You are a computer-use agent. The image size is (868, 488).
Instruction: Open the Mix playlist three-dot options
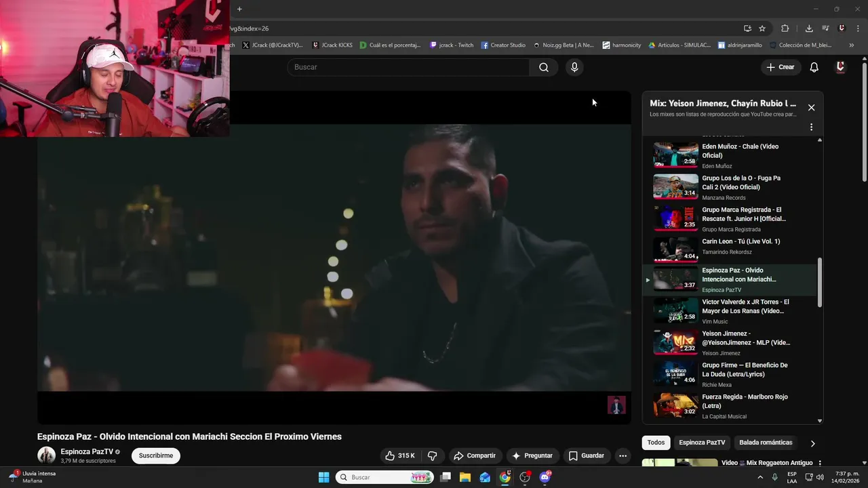(811, 127)
